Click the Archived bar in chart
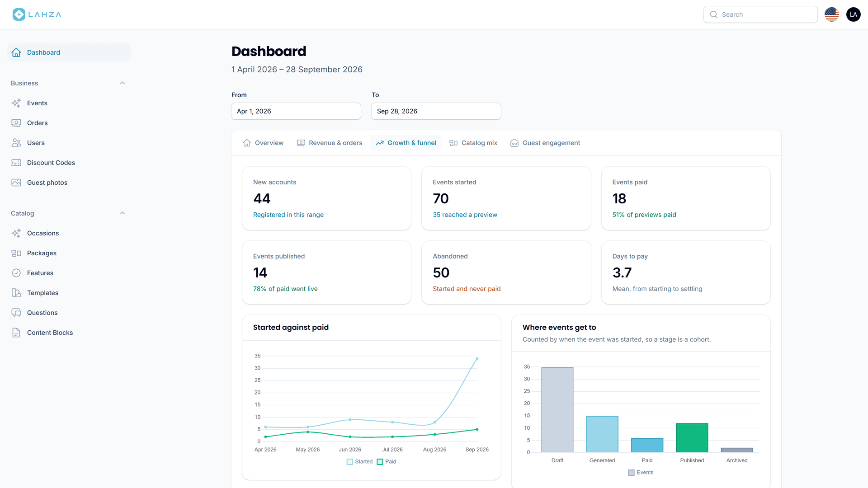 pyautogui.click(x=737, y=450)
